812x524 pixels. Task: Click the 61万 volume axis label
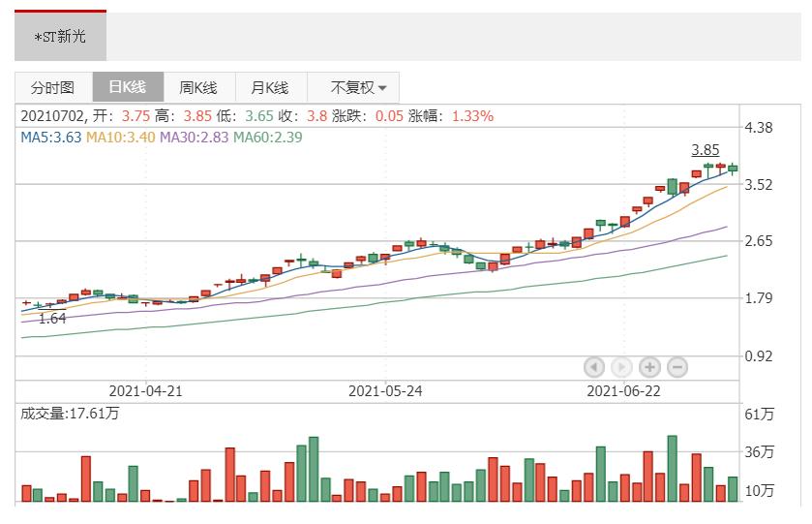[759, 415]
